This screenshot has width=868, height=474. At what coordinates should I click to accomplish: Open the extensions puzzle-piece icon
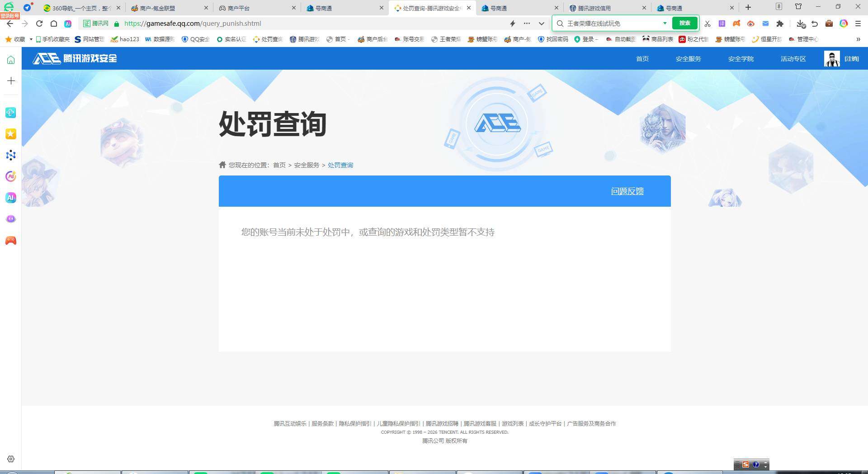pyautogui.click(x=780, y=23)
